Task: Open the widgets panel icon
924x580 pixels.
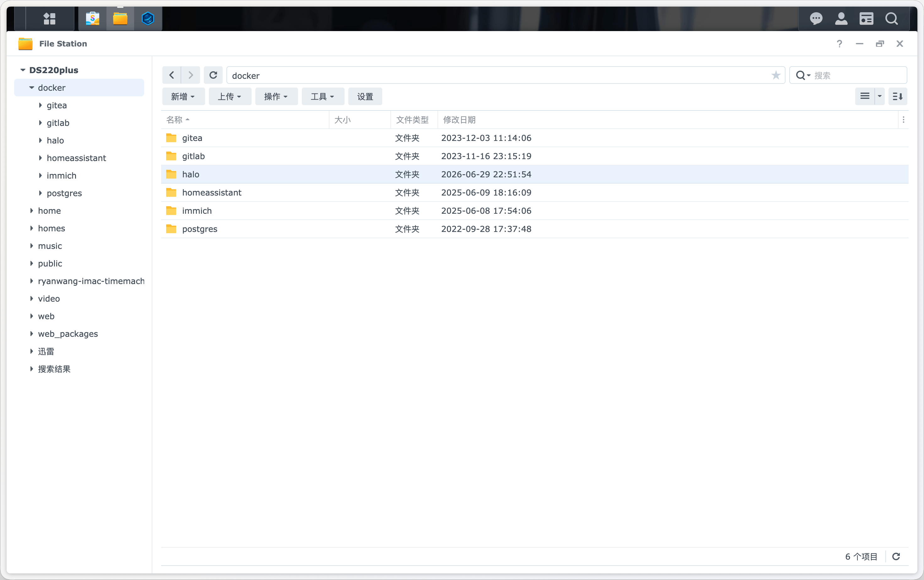Action: pyautogui.click(x=867, y=19)
